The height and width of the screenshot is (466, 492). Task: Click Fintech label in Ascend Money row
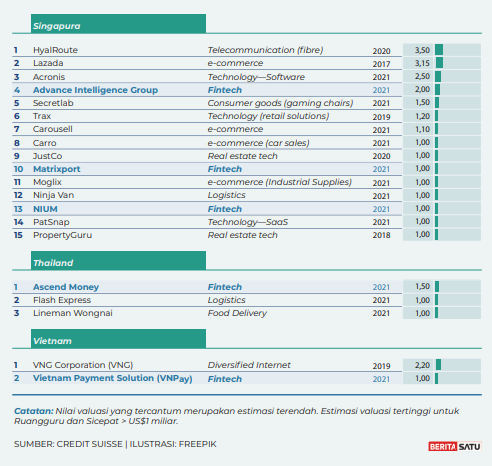point(225,287)
